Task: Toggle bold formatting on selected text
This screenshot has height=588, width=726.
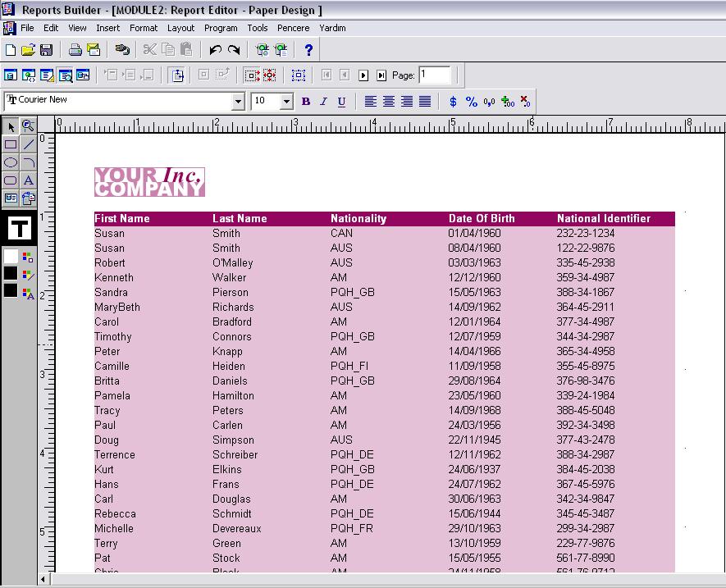Action: tap(305, 101)
